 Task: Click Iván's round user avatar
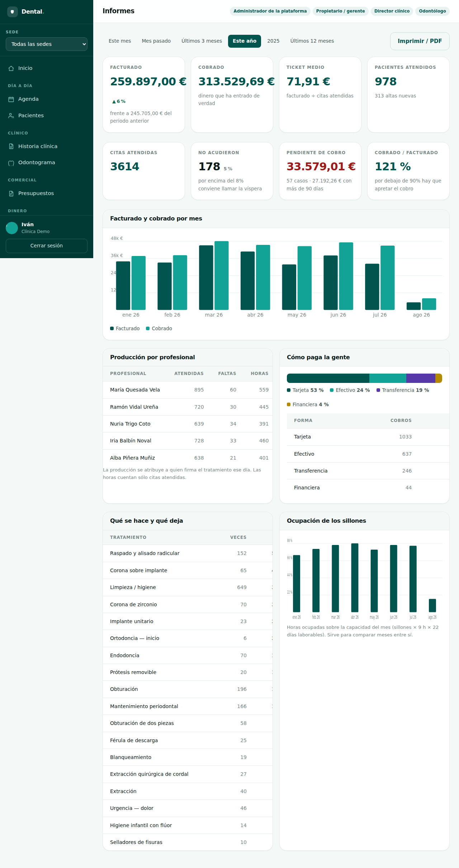12,228
